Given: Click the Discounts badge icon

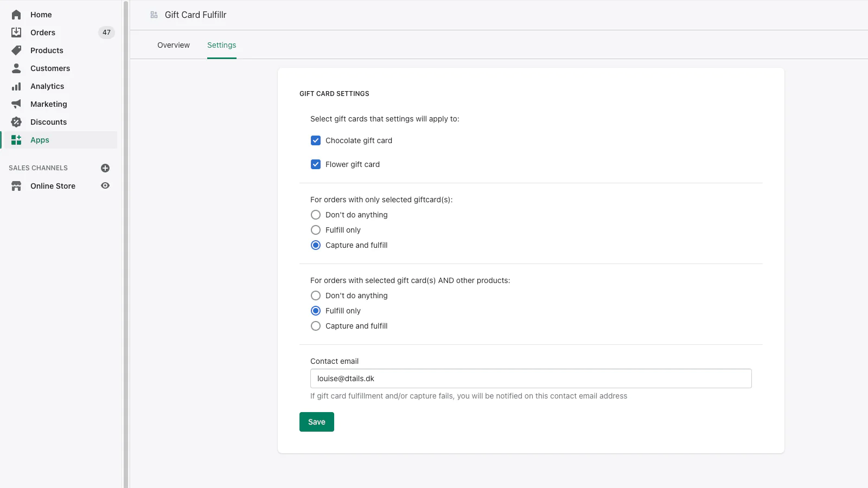Looking at the screenshot, I should 16,122.
